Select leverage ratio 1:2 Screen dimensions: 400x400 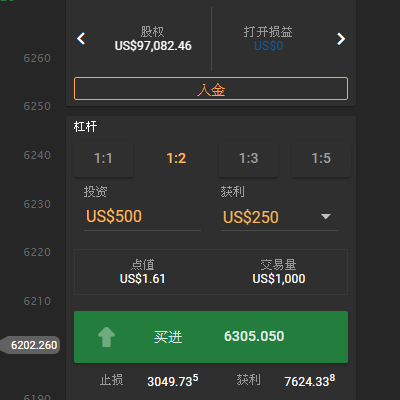pyautogui.click(x=176, y=159)
